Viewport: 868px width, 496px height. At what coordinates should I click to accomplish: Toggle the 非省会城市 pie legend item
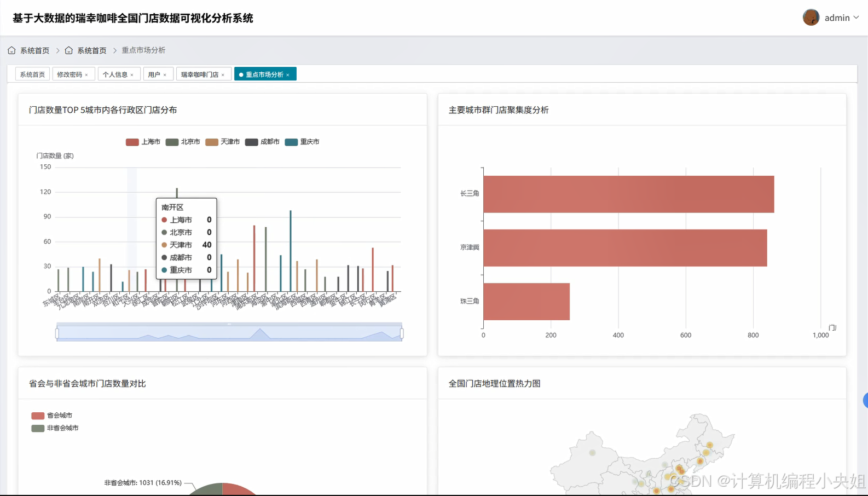tap(55, 428)
